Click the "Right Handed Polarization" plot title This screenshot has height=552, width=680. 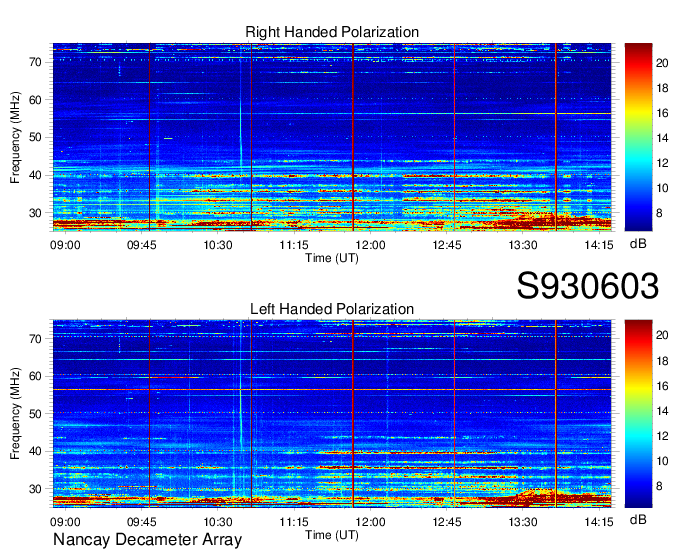coord(332,32)
